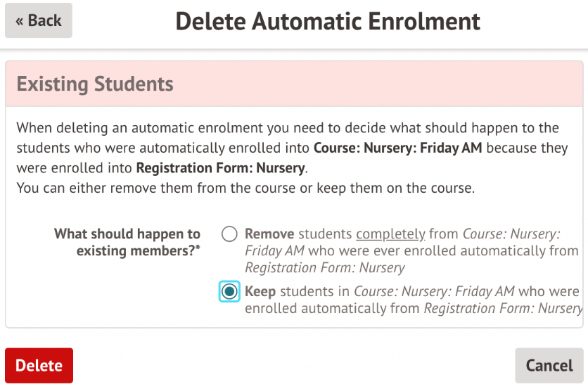Choose the Keep students radio button
This screenshot has height=389, width=588.
pos(229,292)
